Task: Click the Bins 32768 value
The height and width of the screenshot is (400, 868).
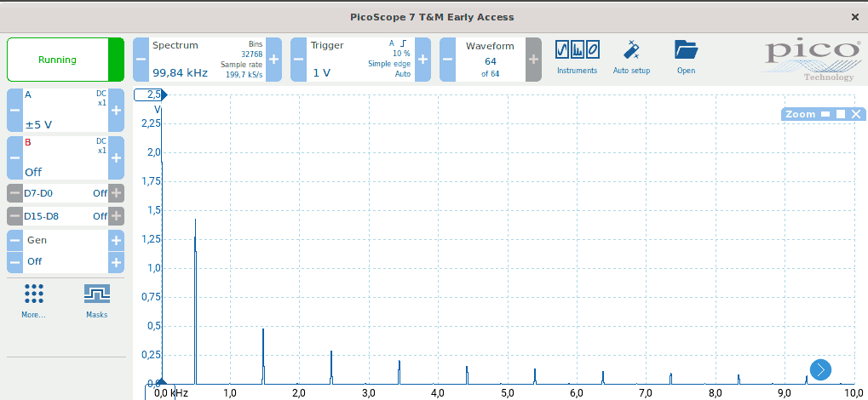Action: point(252,54)
